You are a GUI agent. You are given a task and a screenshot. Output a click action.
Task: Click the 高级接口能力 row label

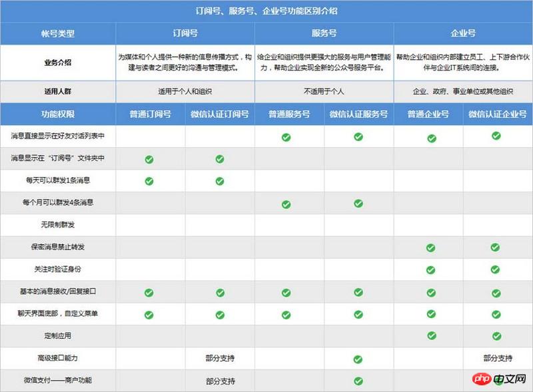58,357
